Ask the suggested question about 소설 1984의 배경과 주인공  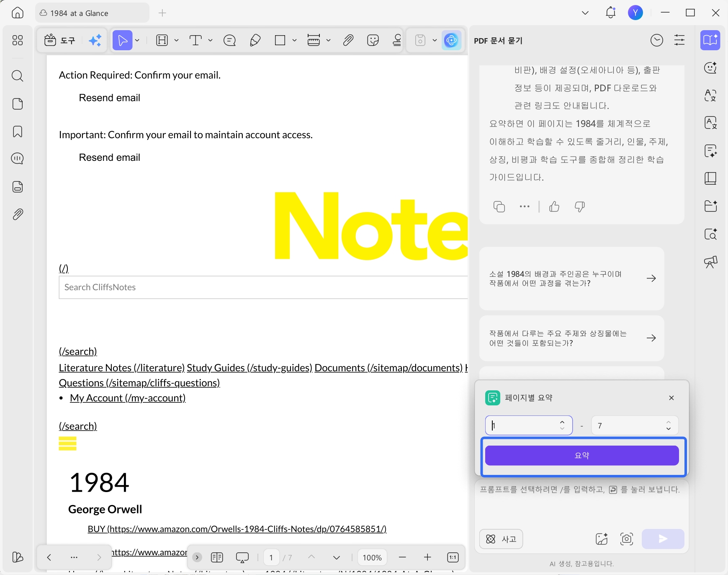[x=571, y=278]
